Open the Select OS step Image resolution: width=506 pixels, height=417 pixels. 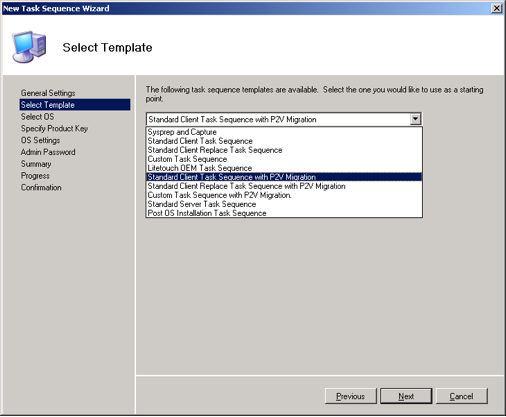[x=37, y=117]
